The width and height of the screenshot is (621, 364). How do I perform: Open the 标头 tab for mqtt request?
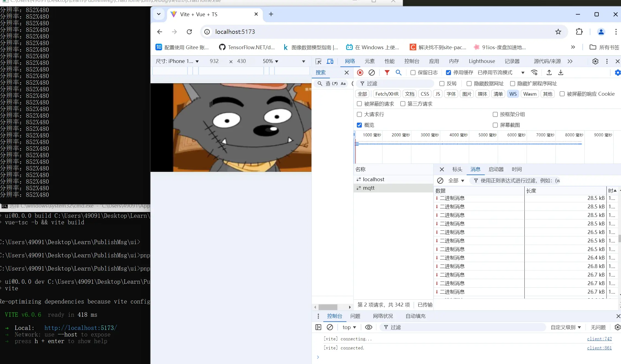point(457,169)
